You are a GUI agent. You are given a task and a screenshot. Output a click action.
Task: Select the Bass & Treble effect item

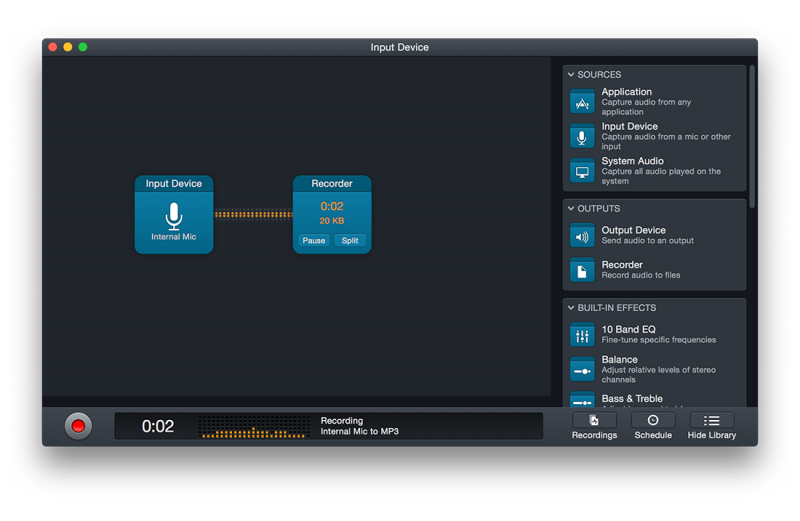[x=632, y=400]
